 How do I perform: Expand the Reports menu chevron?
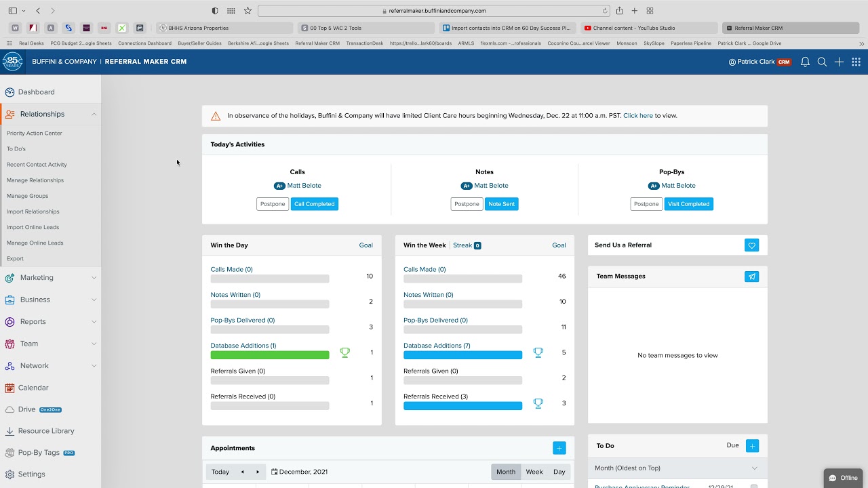point(94,322)
